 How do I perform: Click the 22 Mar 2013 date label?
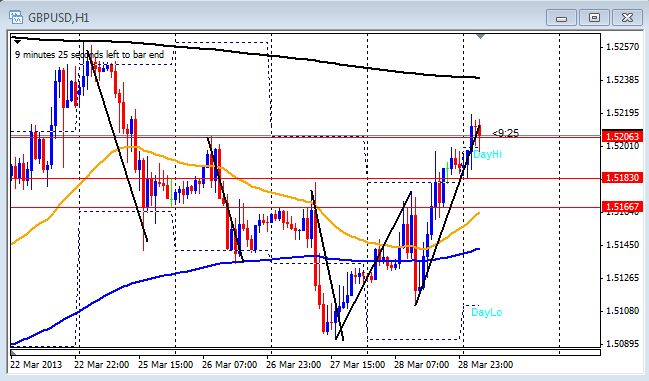(x=36, y=364)
